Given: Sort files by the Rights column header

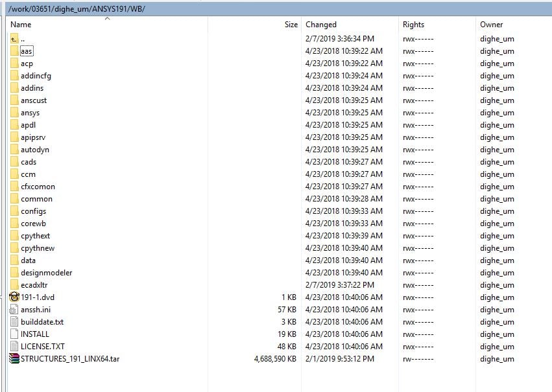Looking at the screenshot, I should (x=413, y=25).
